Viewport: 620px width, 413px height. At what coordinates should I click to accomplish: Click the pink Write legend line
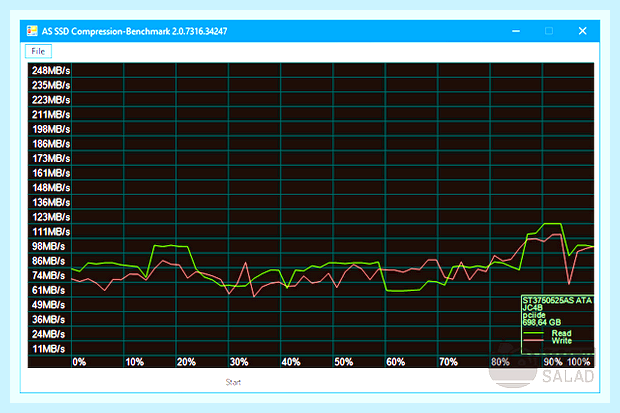click(x=533, y=341)
